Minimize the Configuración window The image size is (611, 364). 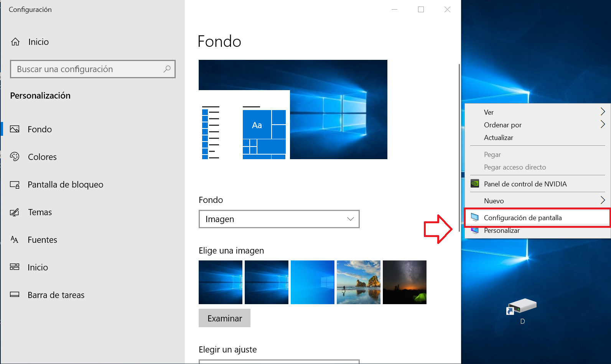pyautogui.click(x=394, y=9)
